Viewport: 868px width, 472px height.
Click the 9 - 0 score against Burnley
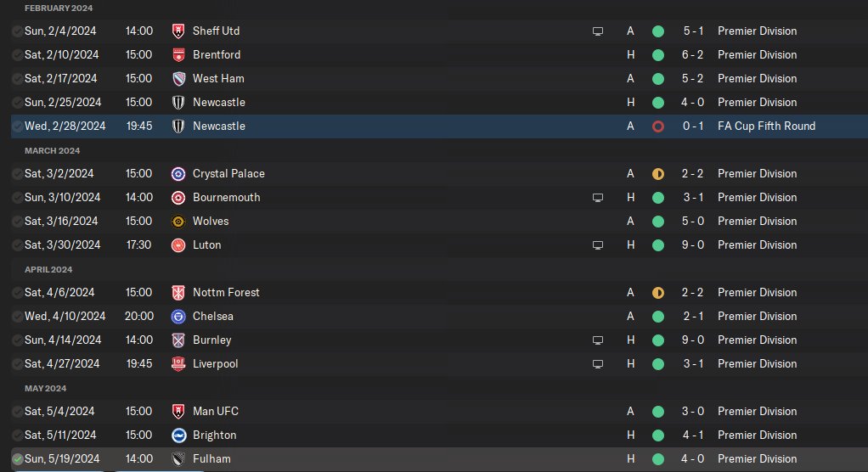click(692, 340)
